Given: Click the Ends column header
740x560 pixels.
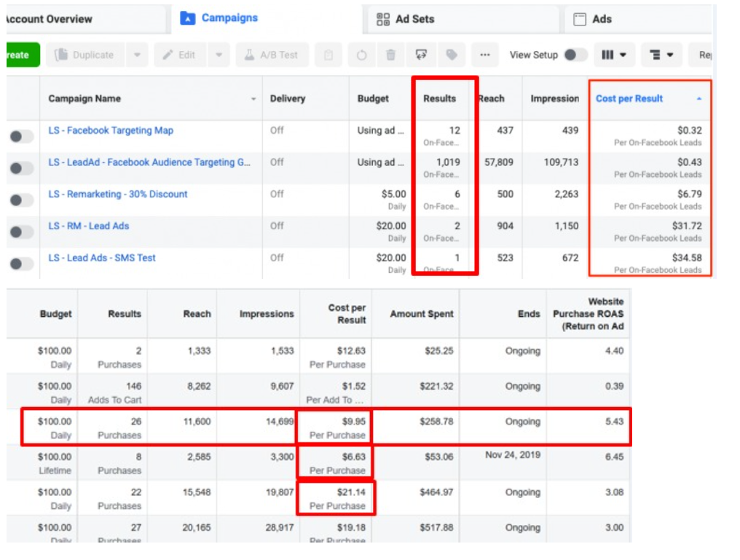Looking at the screenshot, I should (529, 314).
